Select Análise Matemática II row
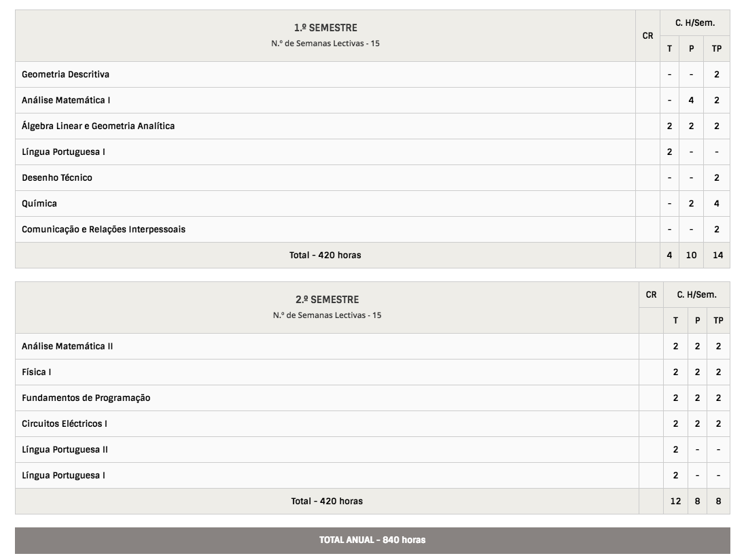The image size is (746, 560). (67, 346)
